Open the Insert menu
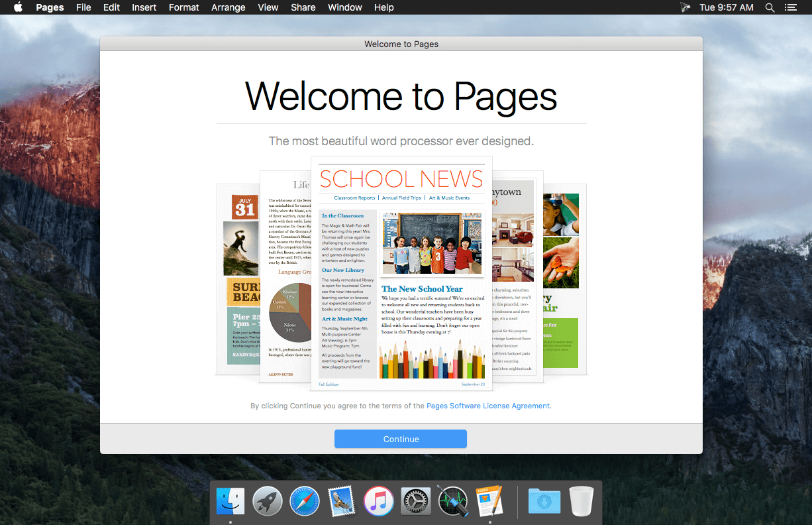 [144, 7]
